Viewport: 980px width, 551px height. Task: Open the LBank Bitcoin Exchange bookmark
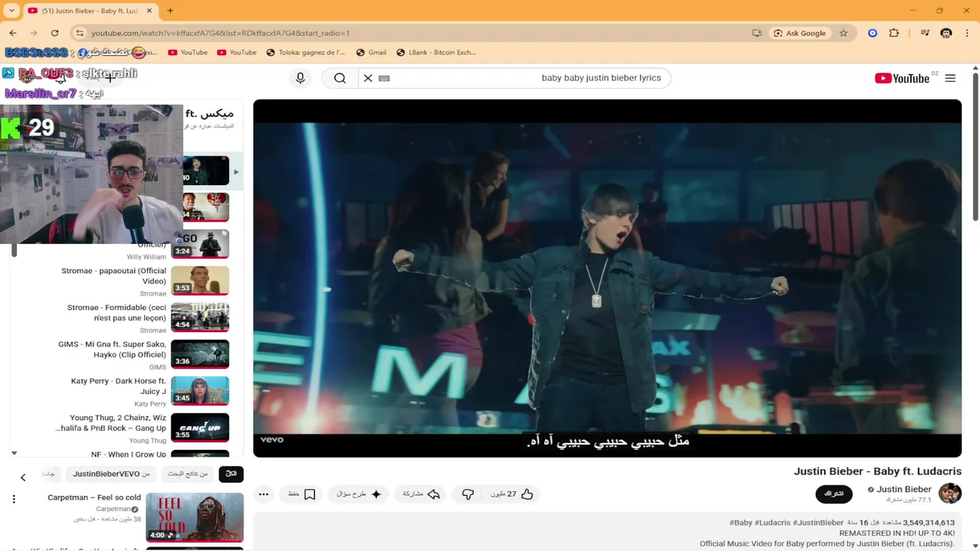pos(436,52)
